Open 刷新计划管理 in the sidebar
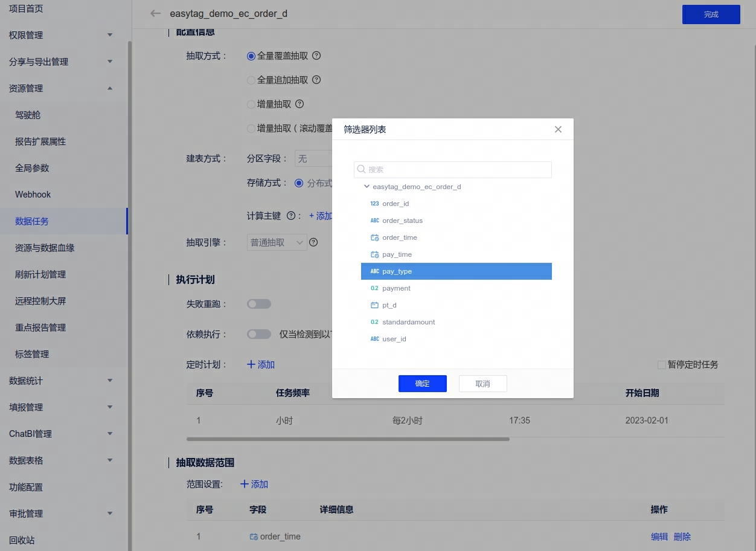Image resolution: width=756 pixels, height=551 pixels. (40, 274)
